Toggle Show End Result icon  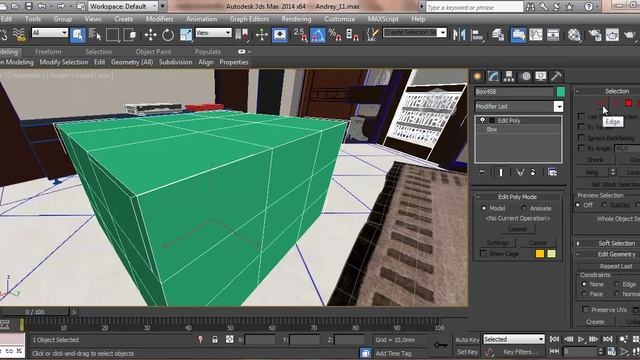(501, 172)
